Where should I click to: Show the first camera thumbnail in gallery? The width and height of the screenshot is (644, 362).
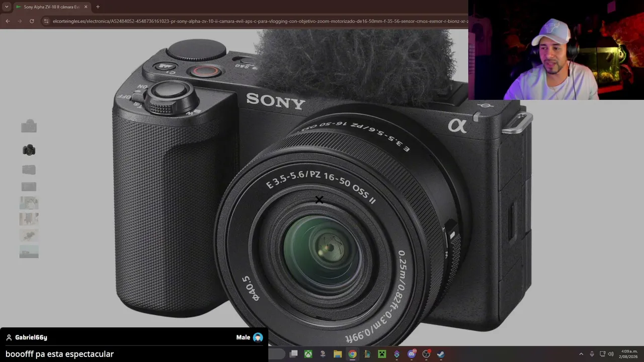click(29, 126)
